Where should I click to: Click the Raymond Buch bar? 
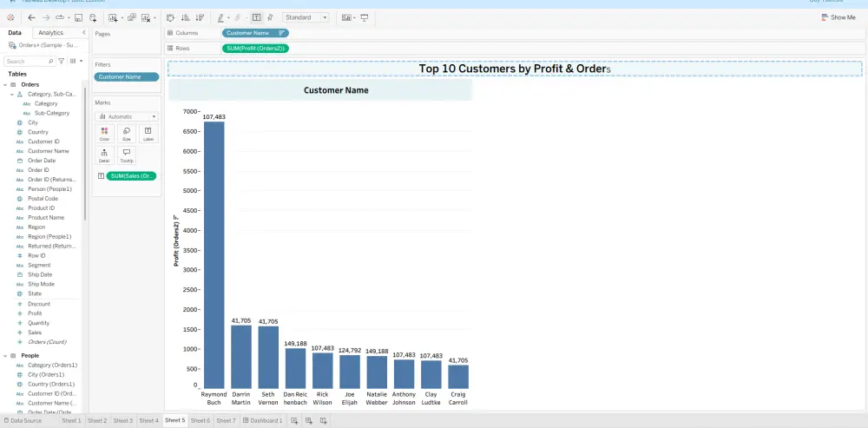tap(214, 254)
